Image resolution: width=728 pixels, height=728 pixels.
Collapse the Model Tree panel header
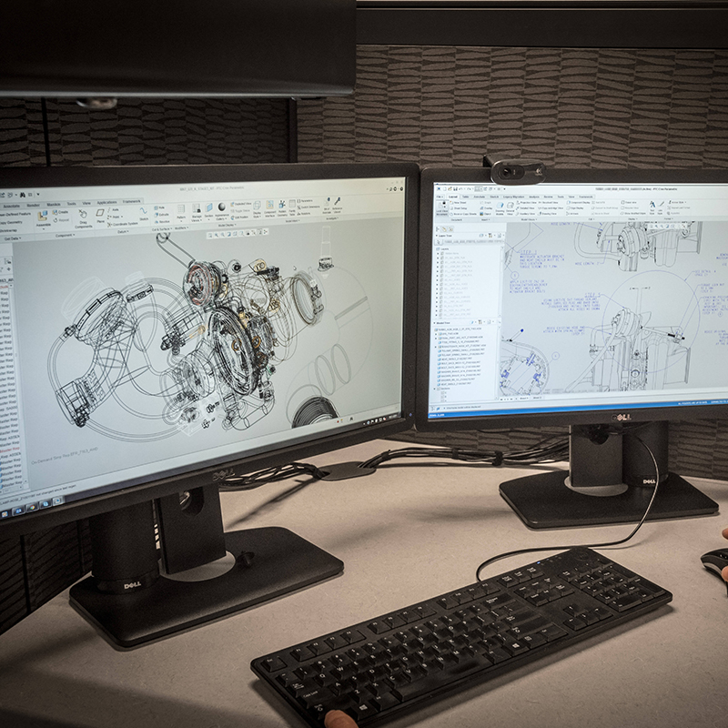point(443,323)
